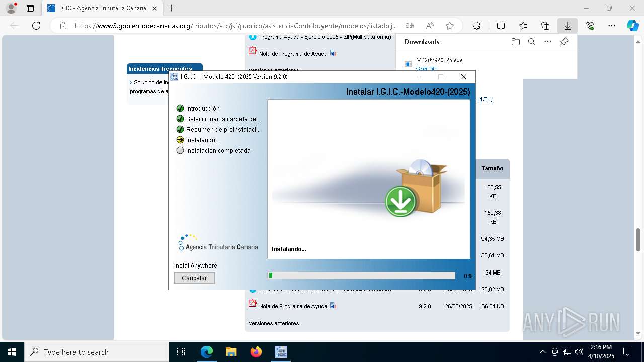View site information lock icon
Viewport: 644px width, 362px height.
pos(63,26)
